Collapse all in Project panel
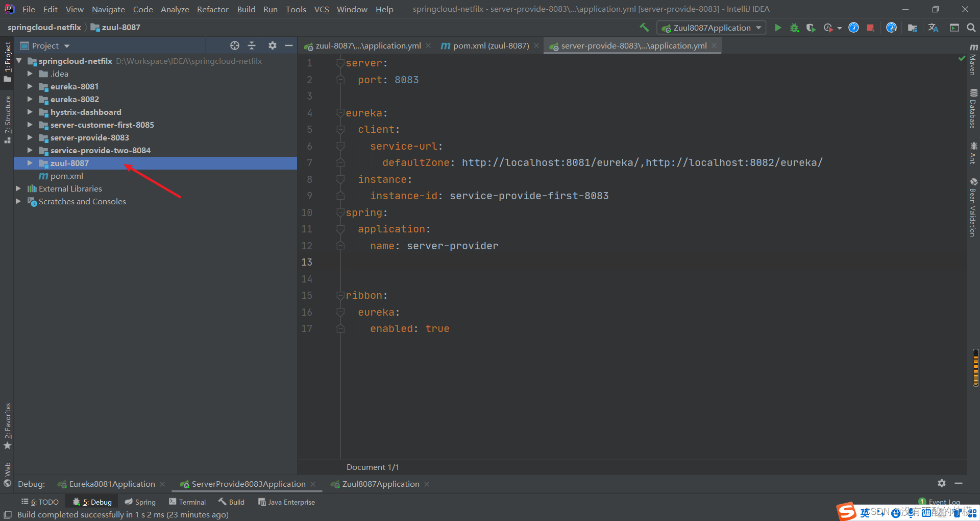The image size is (980, 521). pos(252,45)
